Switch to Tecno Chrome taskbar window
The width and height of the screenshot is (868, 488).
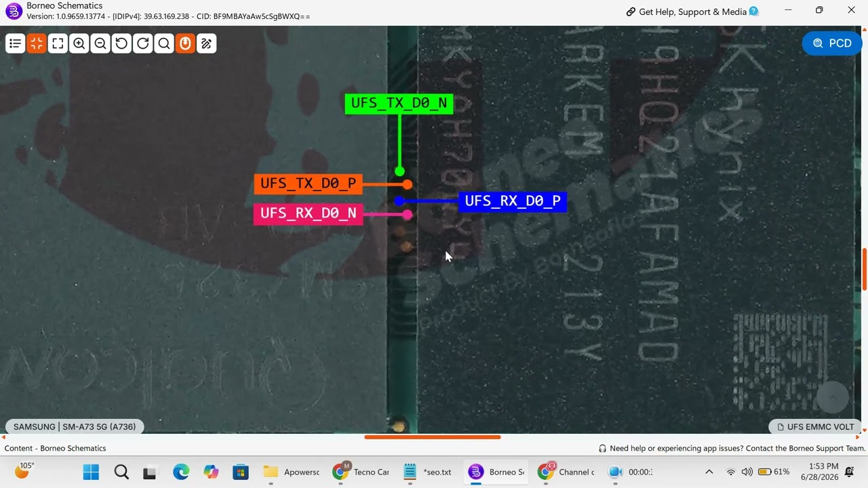[361, 472]
